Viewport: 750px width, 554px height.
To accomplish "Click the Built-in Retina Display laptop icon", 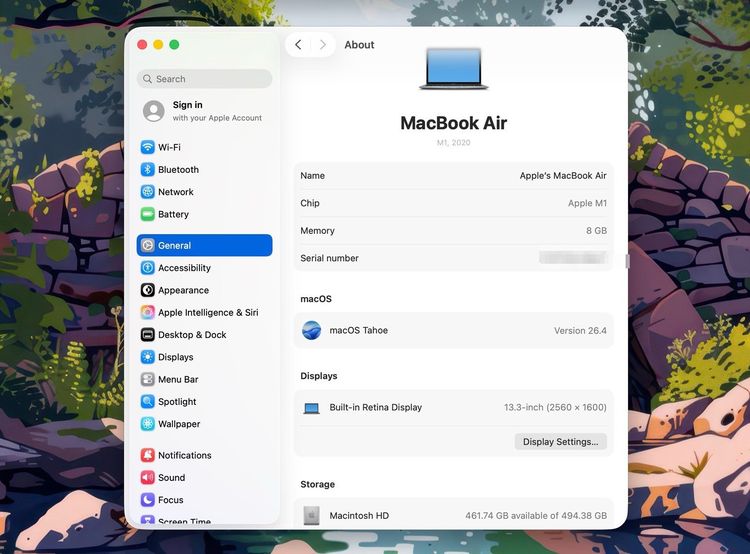I will coord(311,408).
